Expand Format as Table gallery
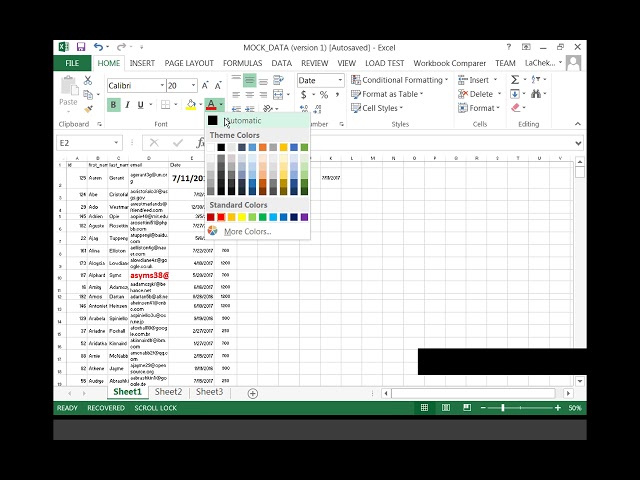Image resolution: width=640 pixels, height=480 pixels. pyautogui.click(x=387, y=94)
